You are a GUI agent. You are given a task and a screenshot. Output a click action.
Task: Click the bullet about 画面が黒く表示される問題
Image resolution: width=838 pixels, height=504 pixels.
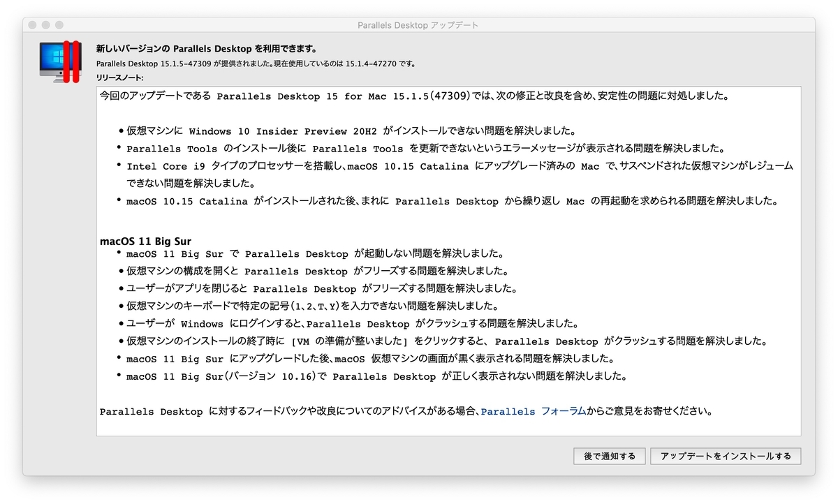tap(370, 359)
